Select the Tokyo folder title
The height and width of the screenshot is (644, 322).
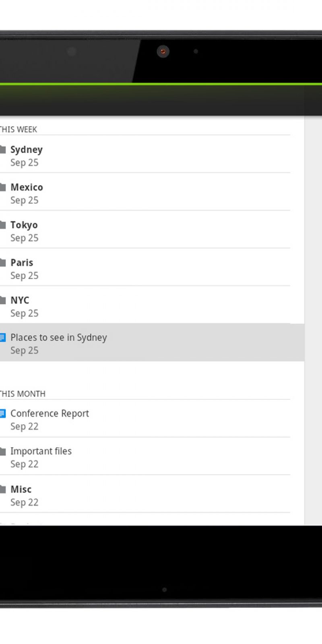click(x=24, y=225)
